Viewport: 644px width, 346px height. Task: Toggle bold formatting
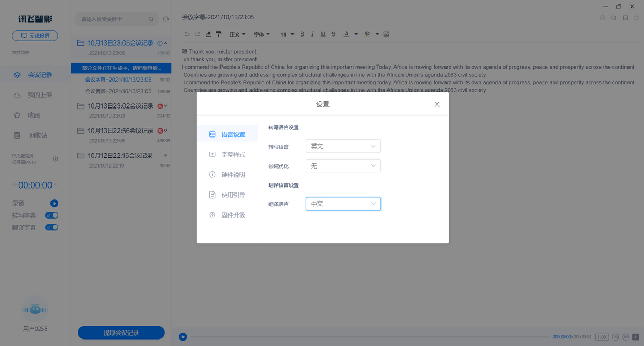pos(302,34)
